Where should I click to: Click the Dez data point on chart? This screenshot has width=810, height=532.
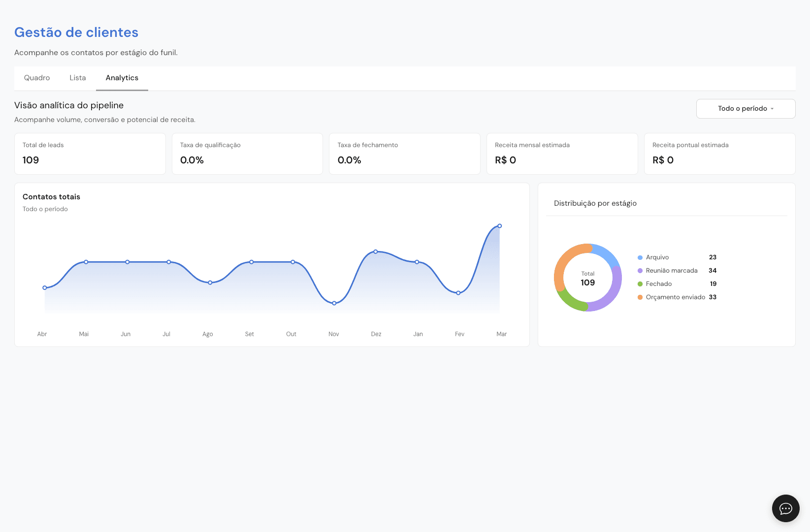point(376,251)
